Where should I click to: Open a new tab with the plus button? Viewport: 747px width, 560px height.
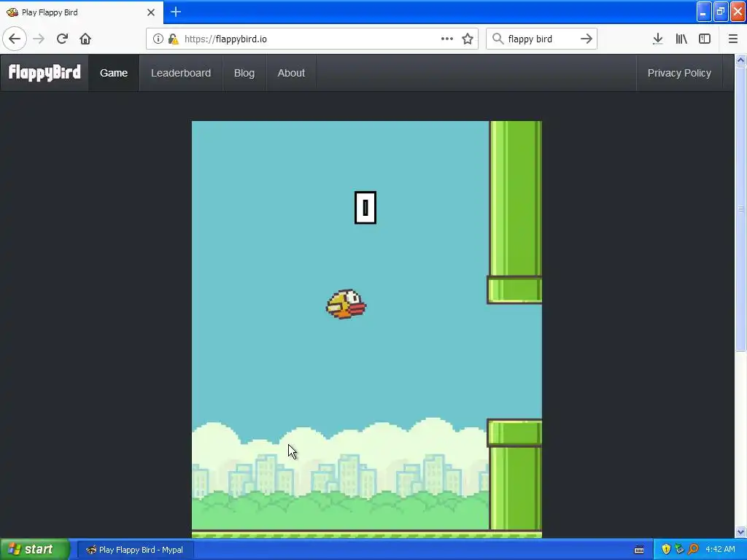click(176, 12)
